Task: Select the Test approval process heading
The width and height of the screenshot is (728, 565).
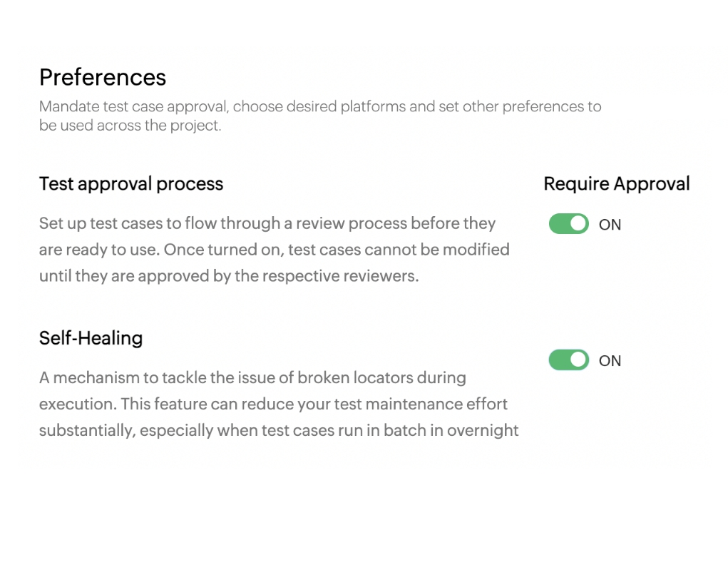Action: [x=131, y=184]
